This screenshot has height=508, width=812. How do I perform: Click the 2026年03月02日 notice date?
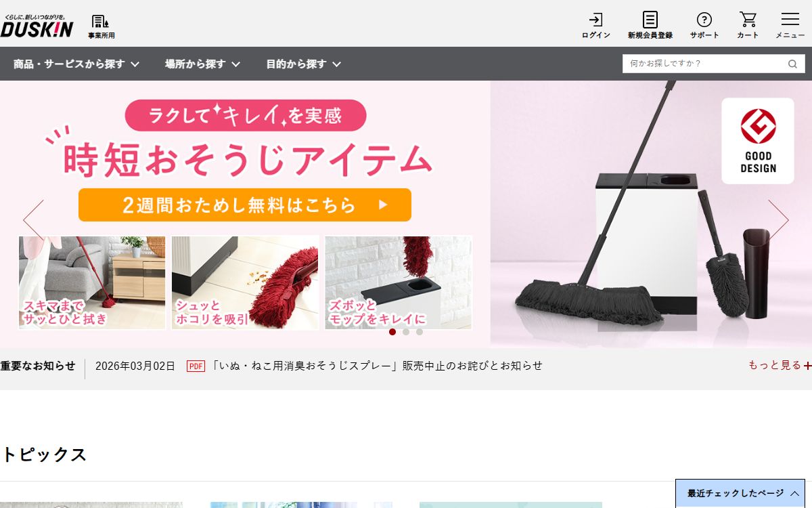pyautogui.click(x=135, y=366)
